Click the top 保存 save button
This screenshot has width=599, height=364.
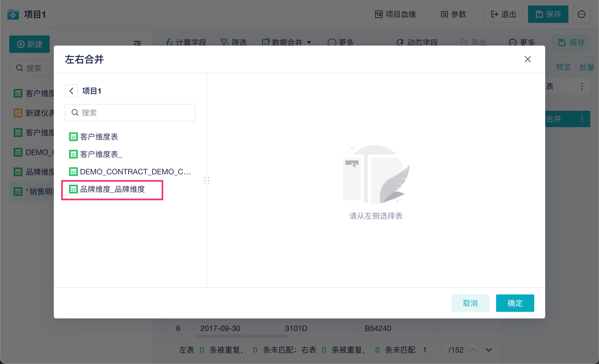point(548,14)
